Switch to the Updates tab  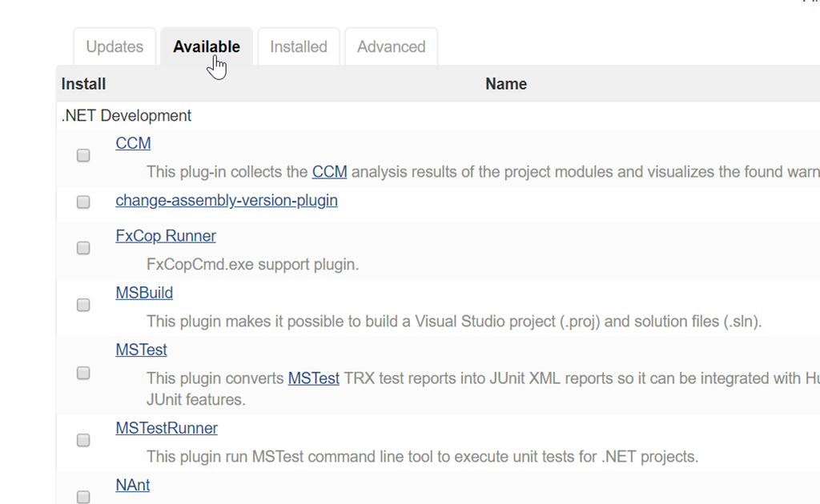click(x=115, y=47)
